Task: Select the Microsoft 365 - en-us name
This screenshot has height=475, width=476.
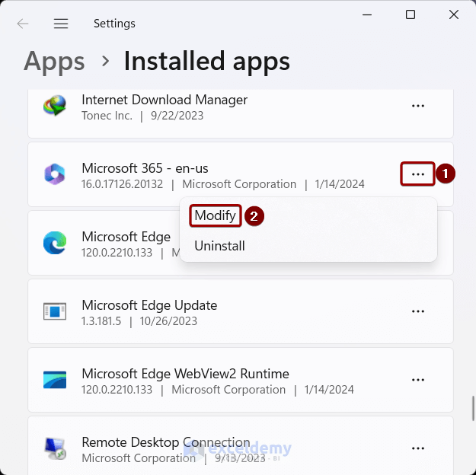Action: (x=145, y=168)
